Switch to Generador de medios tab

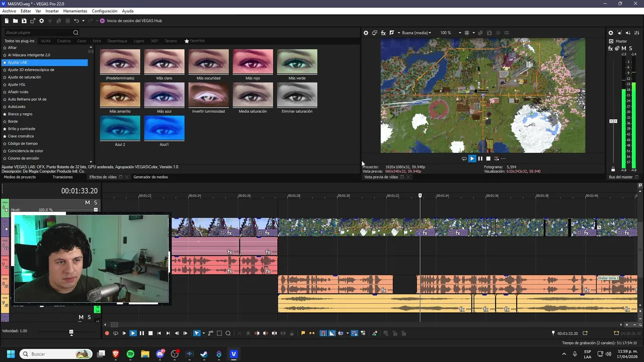point(150,177)
